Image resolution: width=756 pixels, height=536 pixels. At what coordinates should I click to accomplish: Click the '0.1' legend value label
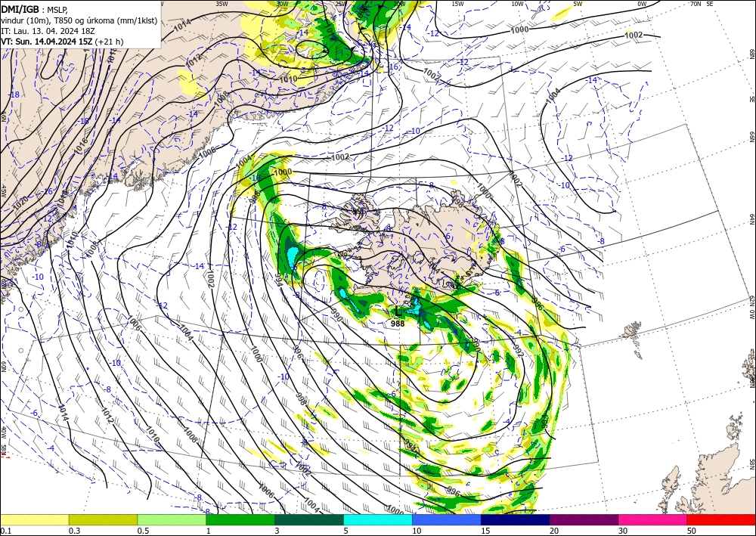[x=5, y=531]
